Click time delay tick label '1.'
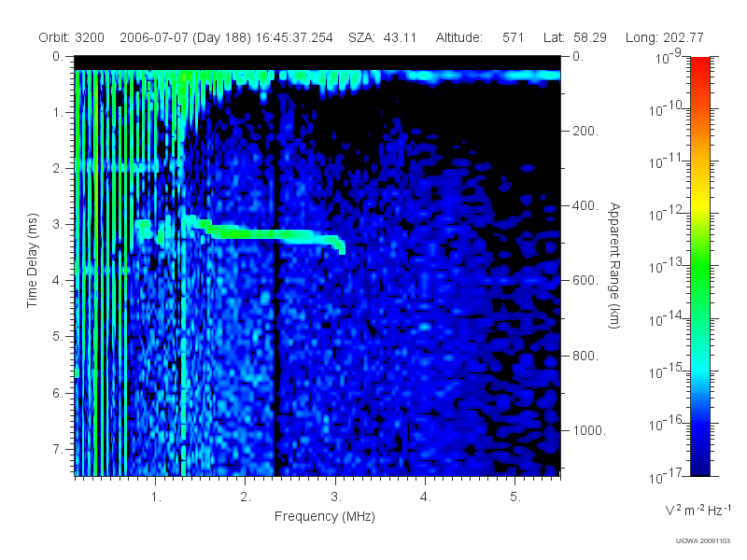Screen dimensions: 747x560 [58, 112]
